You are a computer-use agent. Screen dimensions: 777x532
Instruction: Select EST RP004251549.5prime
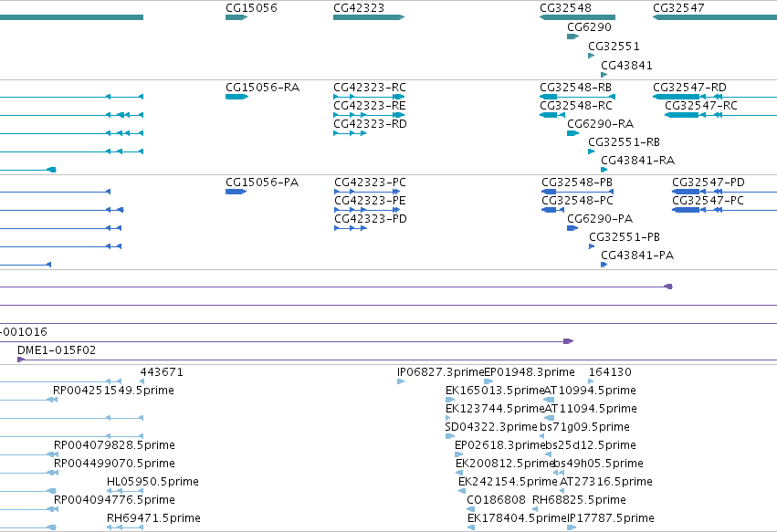[113, 391]
